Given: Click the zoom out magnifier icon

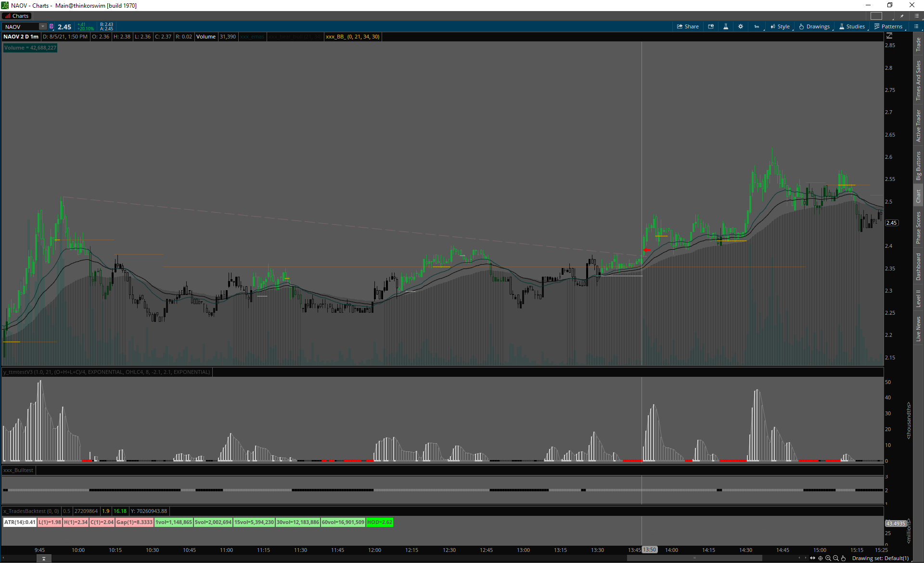Looking at the screenshot, I should 836,558.
